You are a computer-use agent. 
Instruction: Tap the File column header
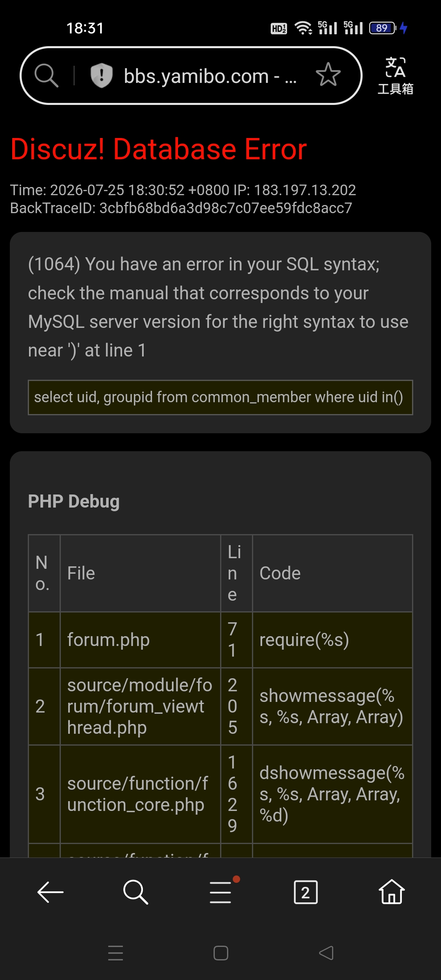coord(140,573)
